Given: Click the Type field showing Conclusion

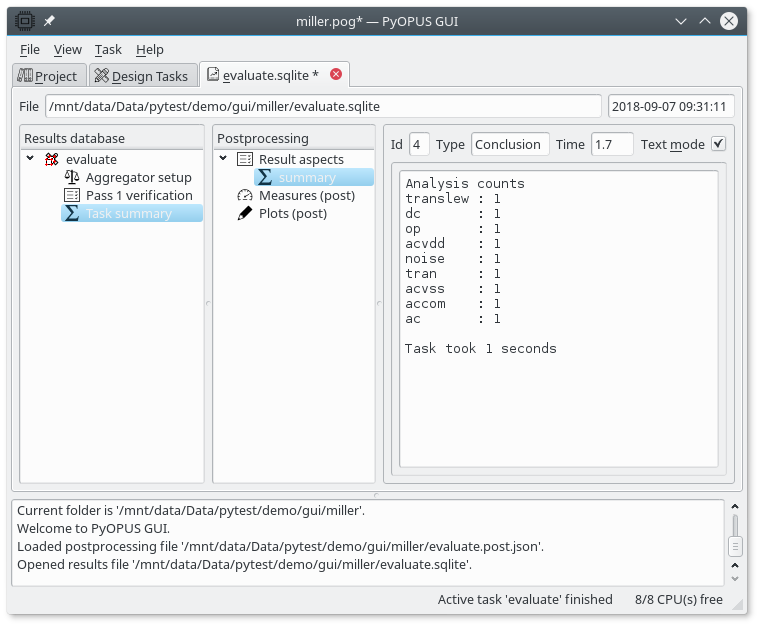Looking at the screenshot, I should [x=510, y=144].
